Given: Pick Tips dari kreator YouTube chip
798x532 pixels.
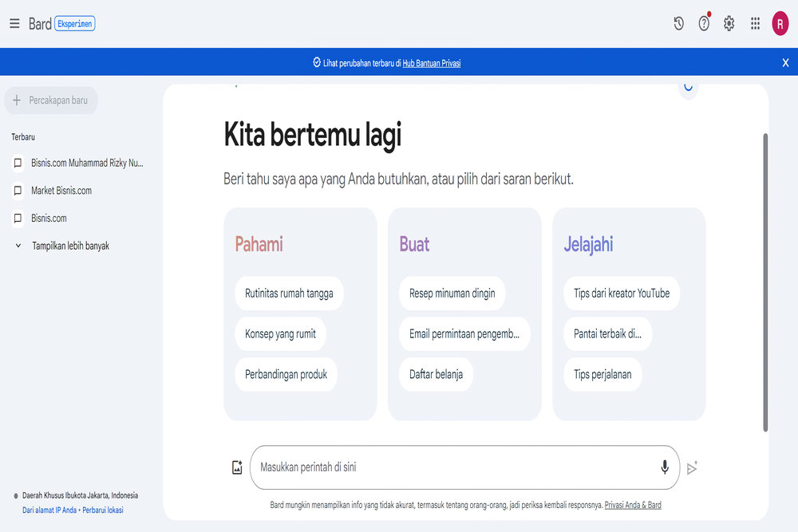Looking at the screenshot, I should [x=622, y=294].
